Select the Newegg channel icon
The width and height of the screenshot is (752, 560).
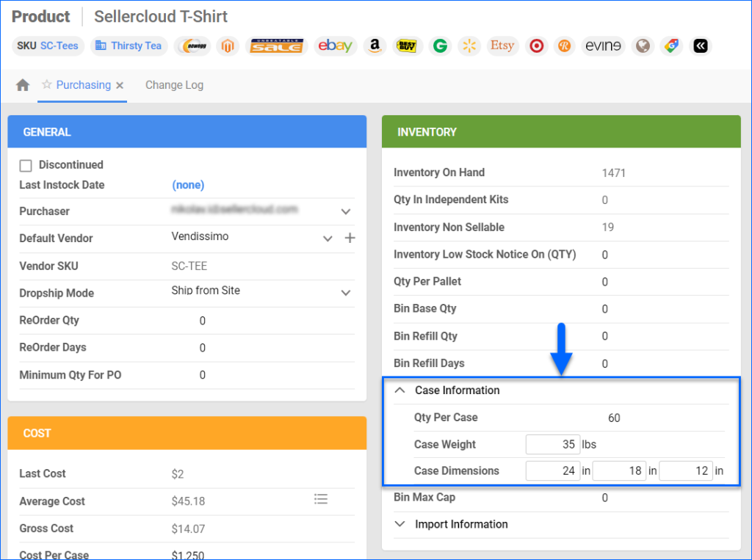pyautogui.click(x=192, y=46)
